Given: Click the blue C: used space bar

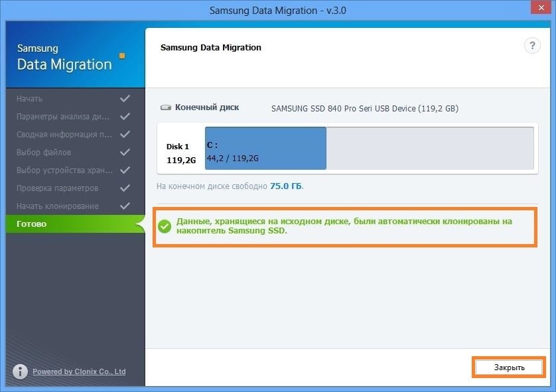Looking at the screenshot, I should pyautogui.click(x=265, y=149).
